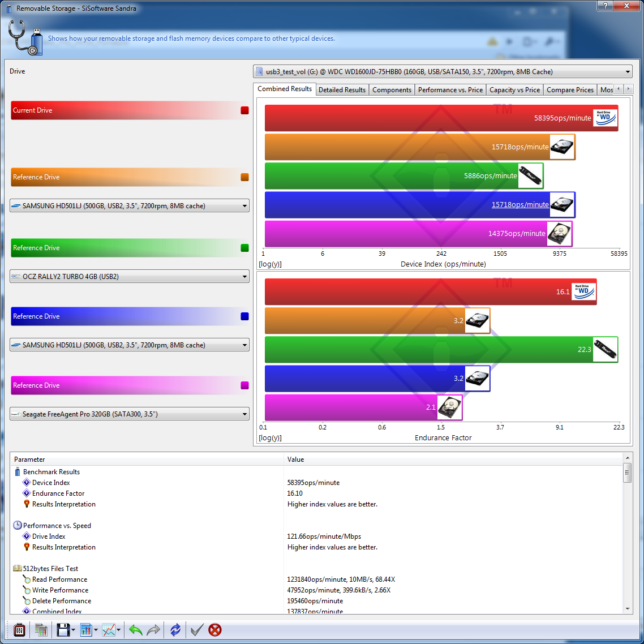The height and width of the screenshot is (644, 644).
Task: Click the left tab scroll arrow
Action: point(619,89)
